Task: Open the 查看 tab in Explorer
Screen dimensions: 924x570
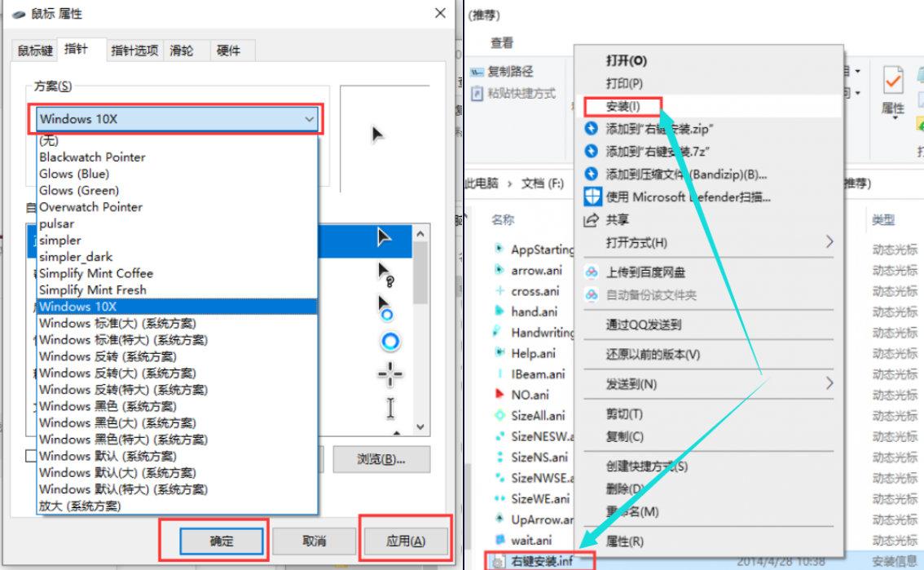Action: click(x=501, y=42)
